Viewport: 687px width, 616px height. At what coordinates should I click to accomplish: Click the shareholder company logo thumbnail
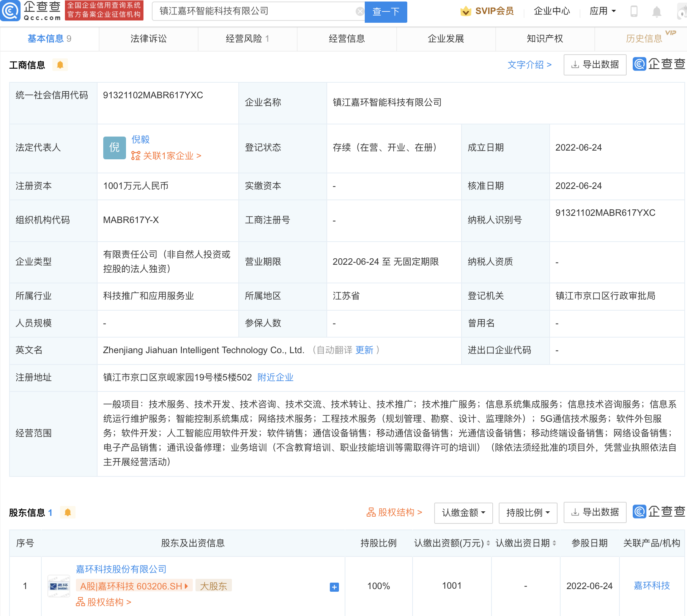pos(58,586)
